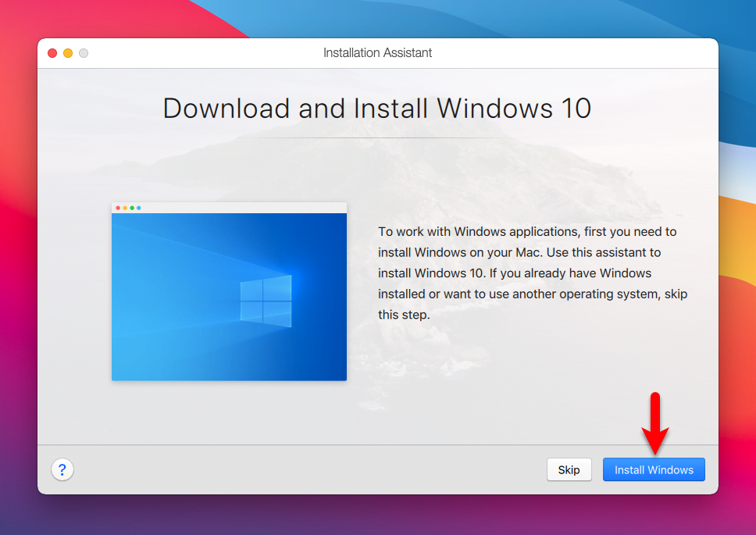Click the 'Download and Install Windows 10' heading
The image size is (756, 535).
(377, 108)
